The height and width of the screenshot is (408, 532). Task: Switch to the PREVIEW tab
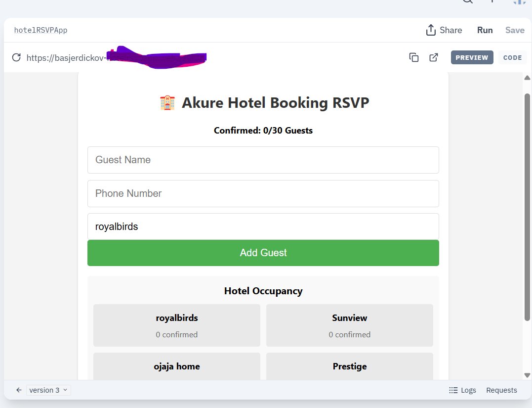click(x=472, y=57)
